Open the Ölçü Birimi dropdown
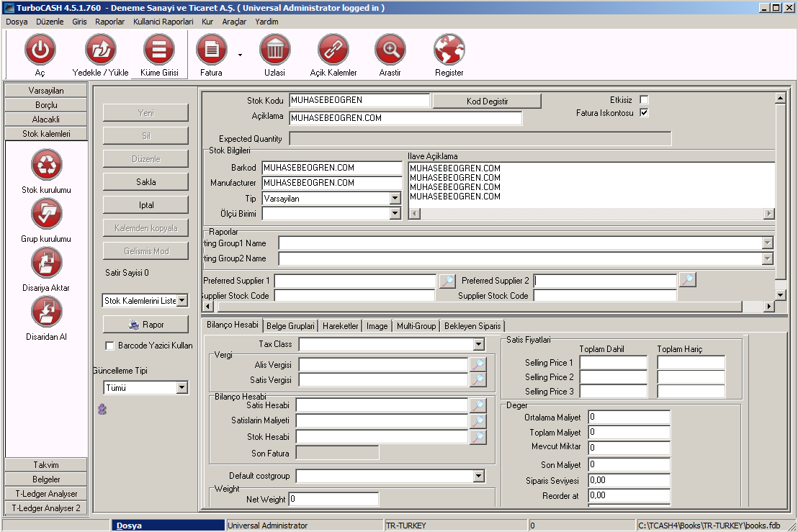 click(x=395, y=214)
